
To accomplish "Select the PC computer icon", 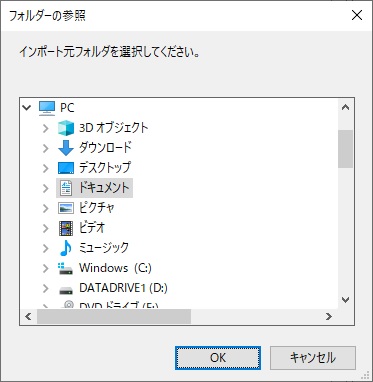I will pos(47,108).
